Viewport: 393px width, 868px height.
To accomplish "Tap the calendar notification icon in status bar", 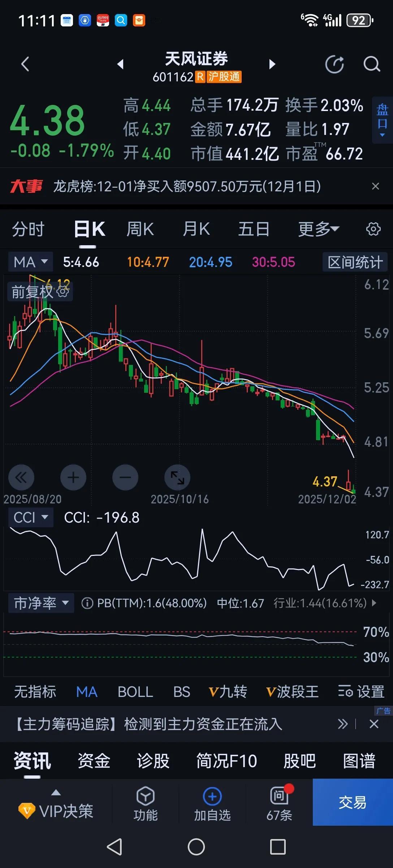I will [x=66, y=21].
